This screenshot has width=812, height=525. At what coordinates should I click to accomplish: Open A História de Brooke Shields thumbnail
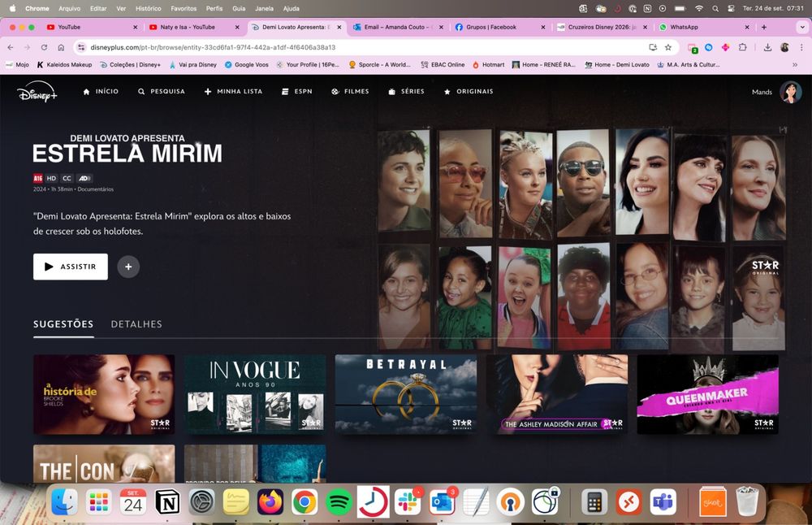tap(104, 394)
